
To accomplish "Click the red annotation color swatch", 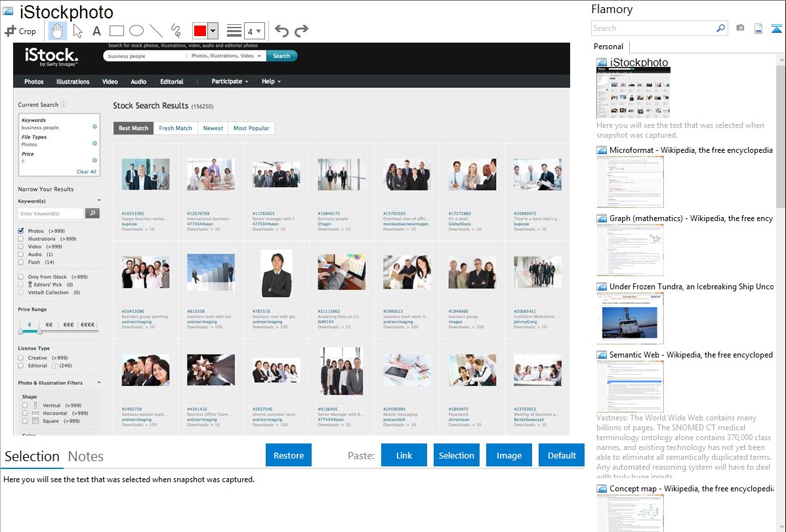I will pos(200,31).
